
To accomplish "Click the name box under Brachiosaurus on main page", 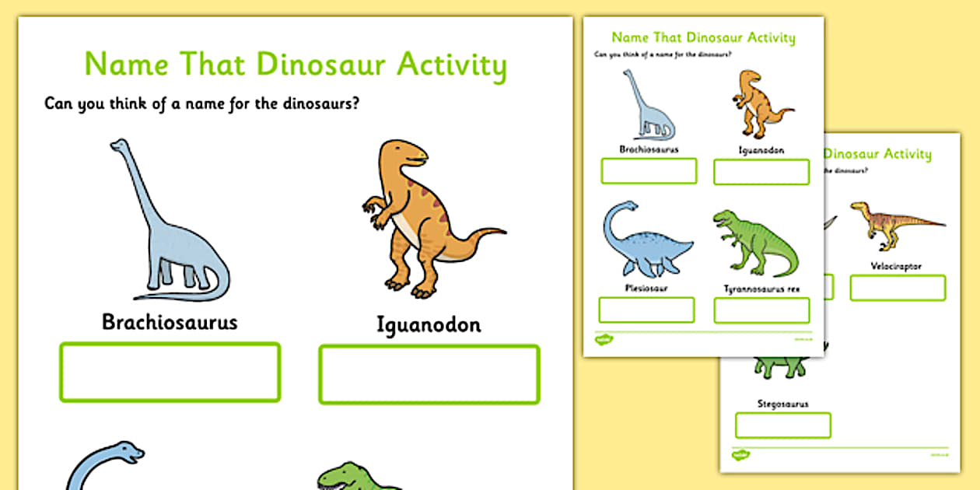I will (170, 373).
